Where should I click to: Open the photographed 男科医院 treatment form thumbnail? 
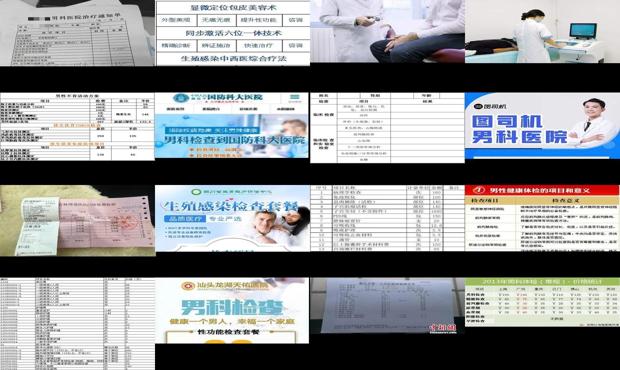pyautogui.click(x=77, y=33)
